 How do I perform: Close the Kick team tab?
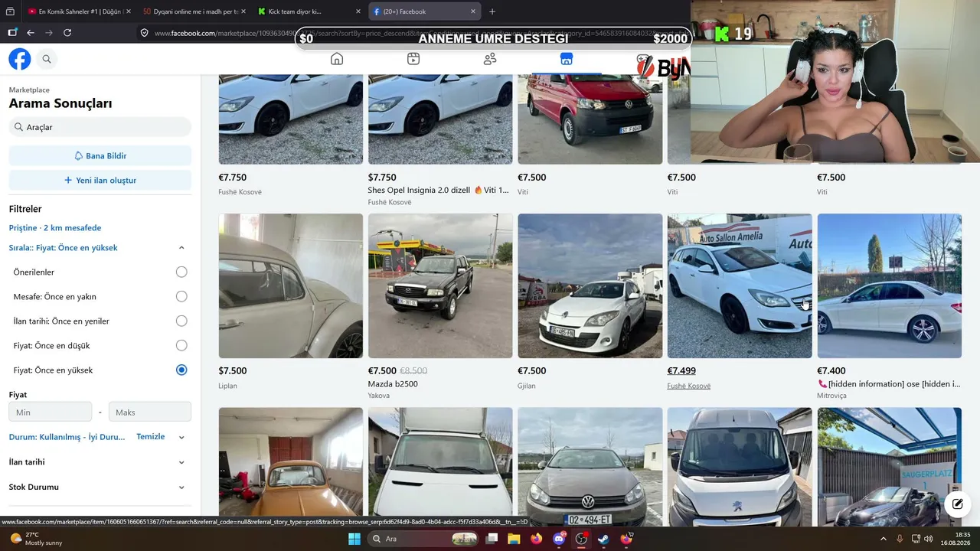point(358,11)
